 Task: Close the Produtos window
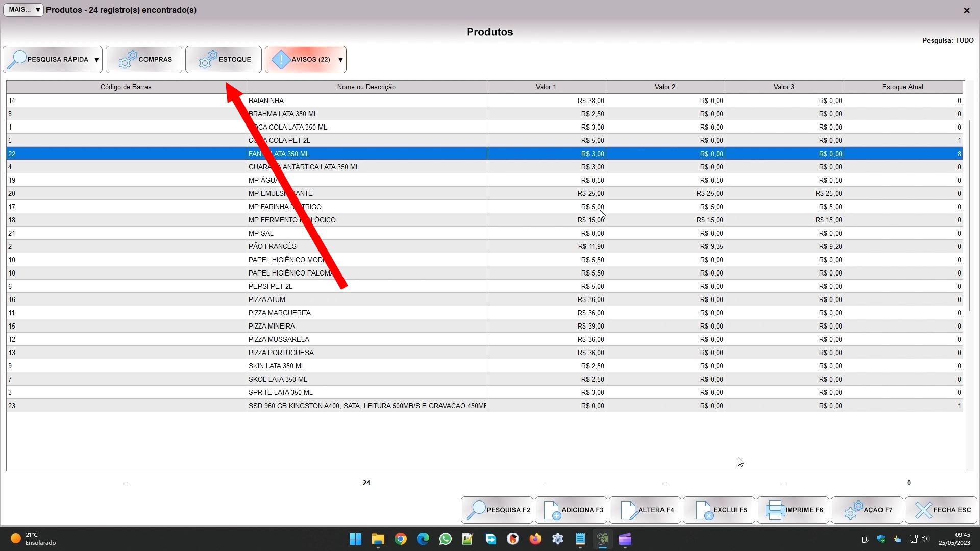[966, 10]
